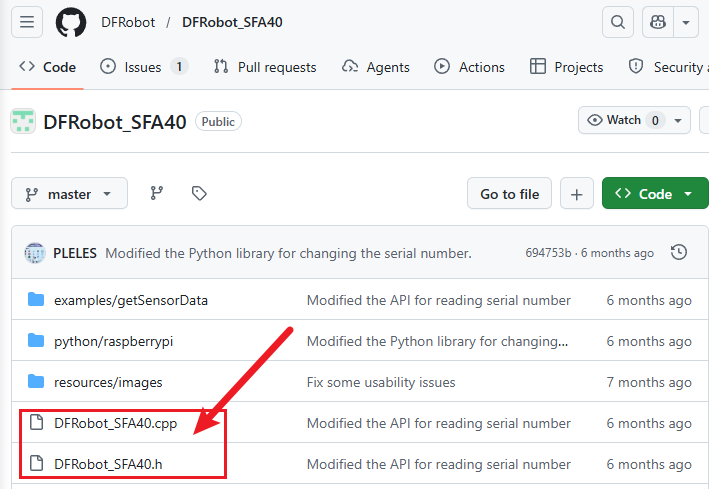Click the DFRobot_SFA40.cpp file icon
Viewport: 709px width, 489px height.
coord(36,423)
